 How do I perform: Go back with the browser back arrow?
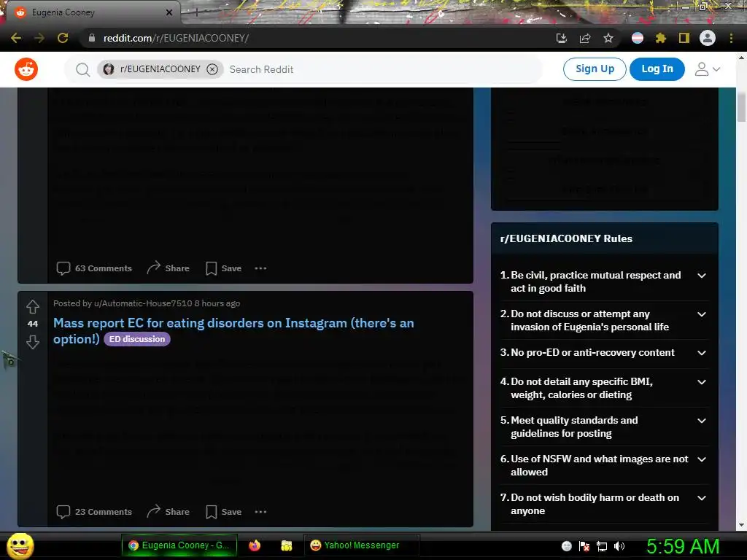click(x=16, y=38)
